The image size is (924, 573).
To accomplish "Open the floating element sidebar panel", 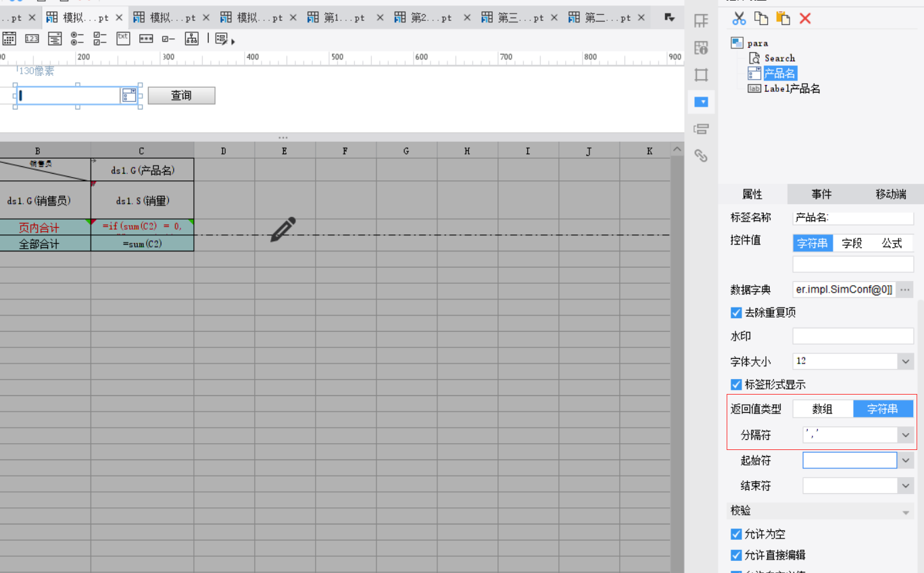I will 701,75.
